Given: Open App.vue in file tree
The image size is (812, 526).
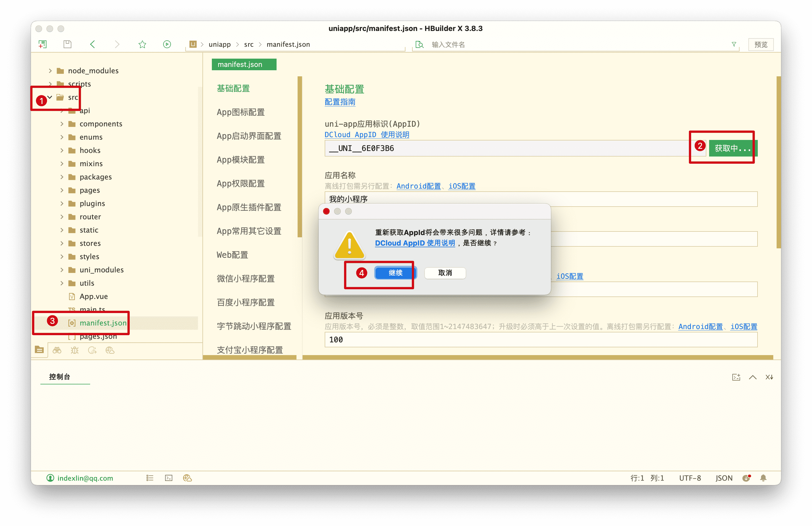Looking at the screenshot, I should [93, 296].
